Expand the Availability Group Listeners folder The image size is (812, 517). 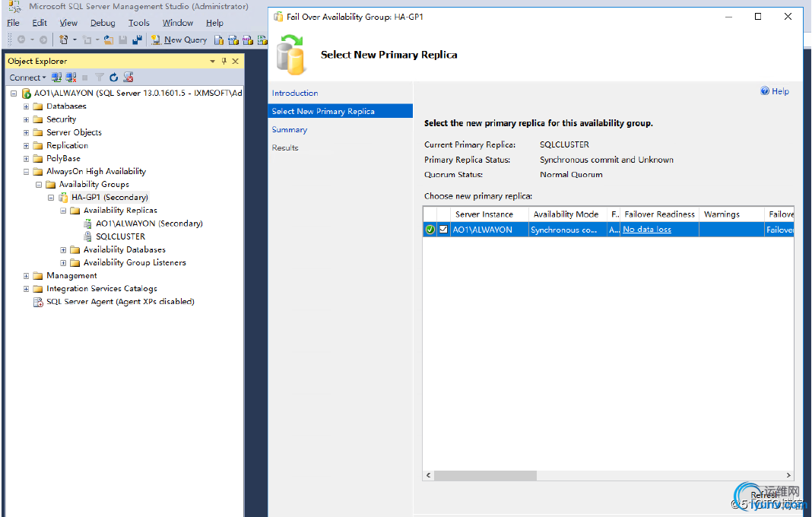63,262
